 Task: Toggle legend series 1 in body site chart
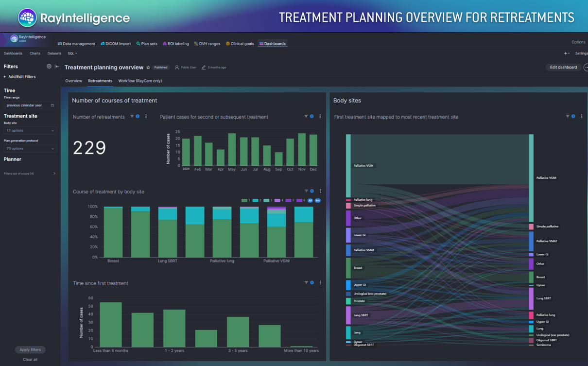[246, 200]
